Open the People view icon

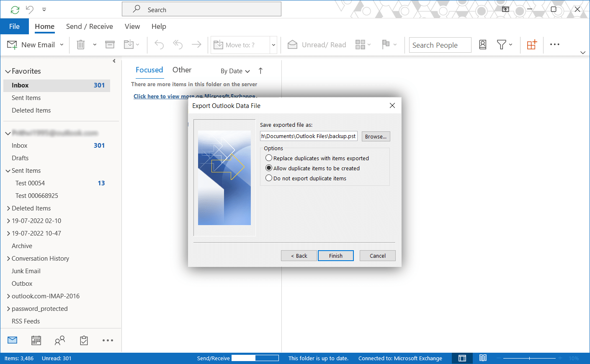point(60,340)
